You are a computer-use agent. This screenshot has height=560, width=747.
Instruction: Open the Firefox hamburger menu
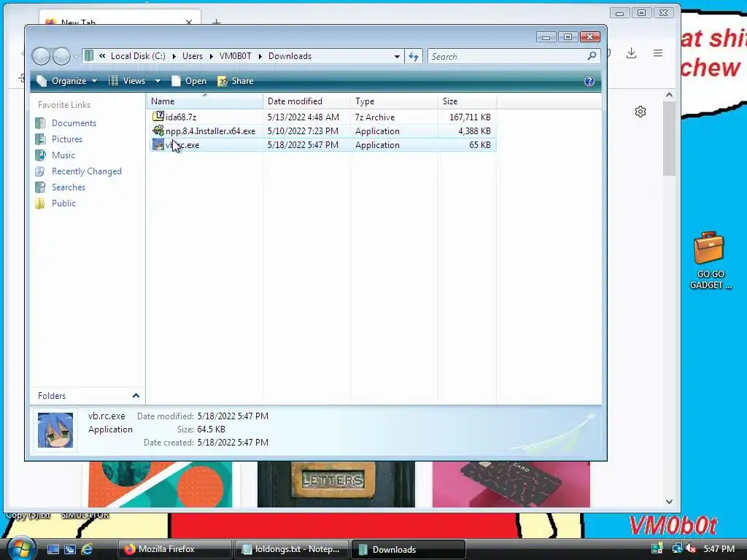pos(658,52)
